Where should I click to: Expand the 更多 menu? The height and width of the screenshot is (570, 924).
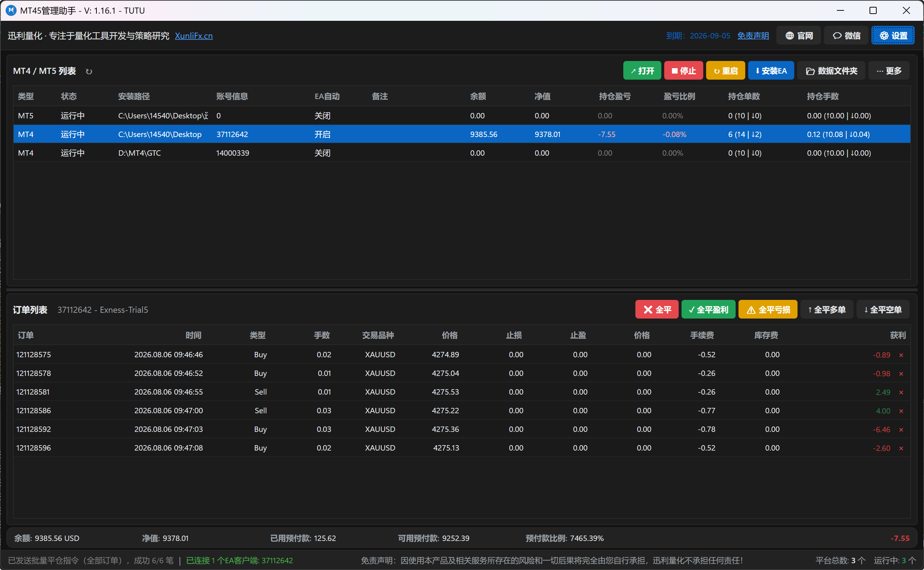(889, 71)
